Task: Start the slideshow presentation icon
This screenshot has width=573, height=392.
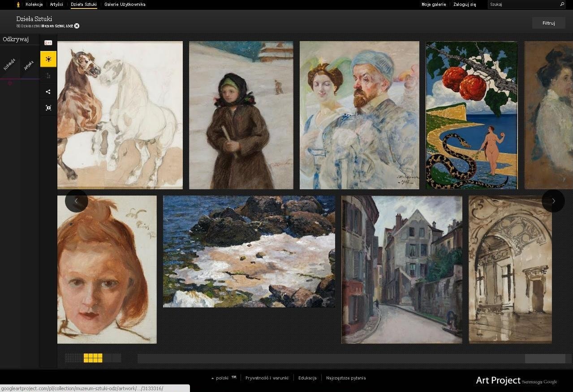Action: [x=48, y=108]
